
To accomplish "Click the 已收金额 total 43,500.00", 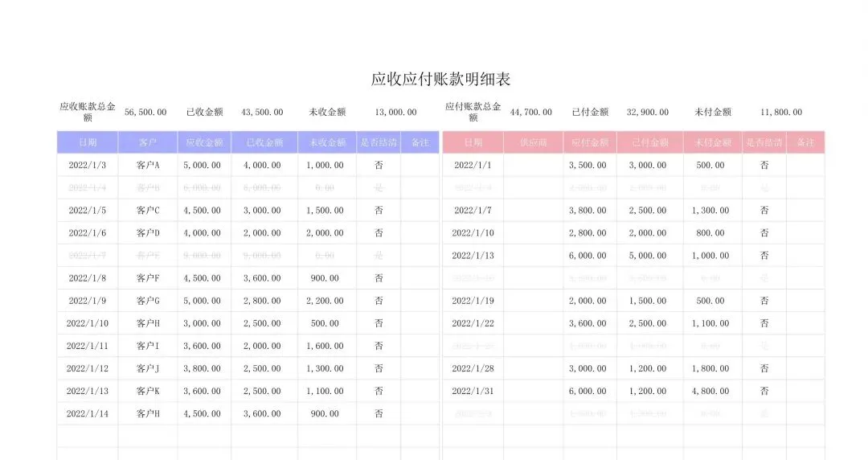I will point(262,112).
